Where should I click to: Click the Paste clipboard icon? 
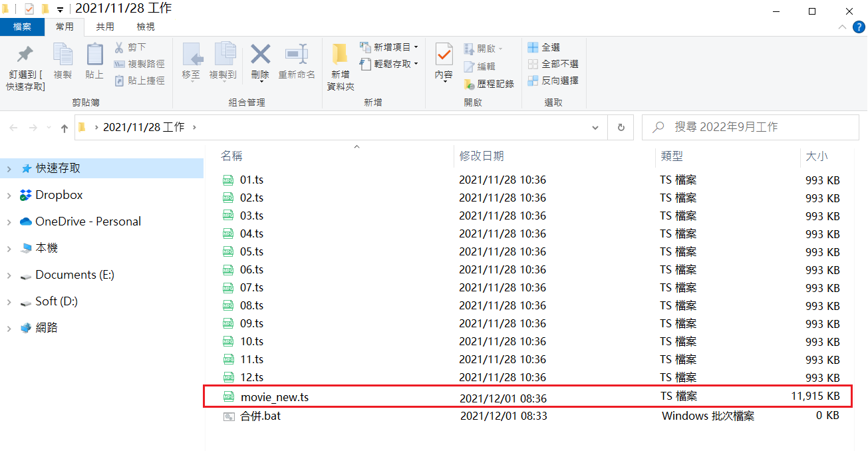[x=95, y=55]
